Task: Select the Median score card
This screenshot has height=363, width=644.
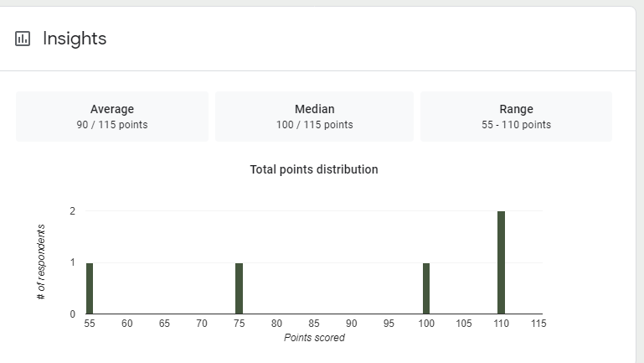Action: pyautogui.click(x=314, y=117)
